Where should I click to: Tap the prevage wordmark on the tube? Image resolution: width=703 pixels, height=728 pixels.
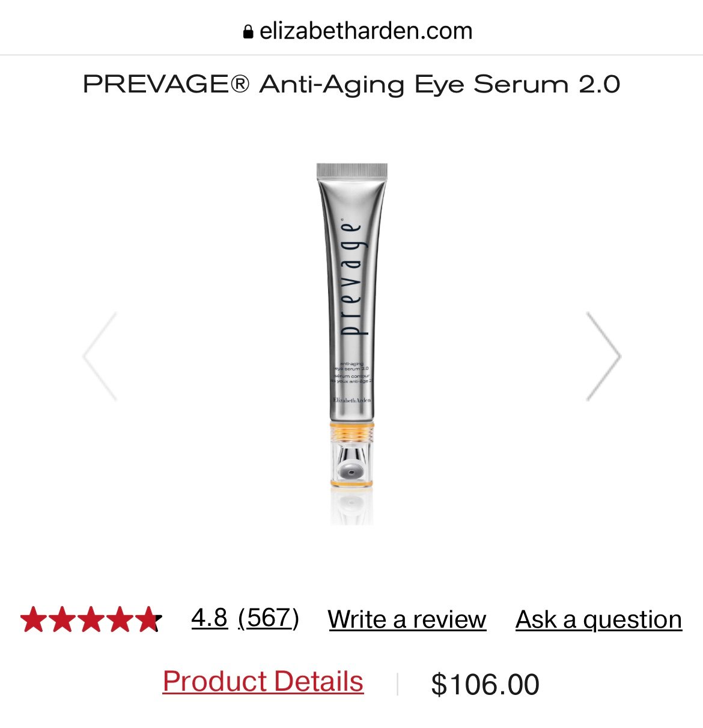click(352, 279)
